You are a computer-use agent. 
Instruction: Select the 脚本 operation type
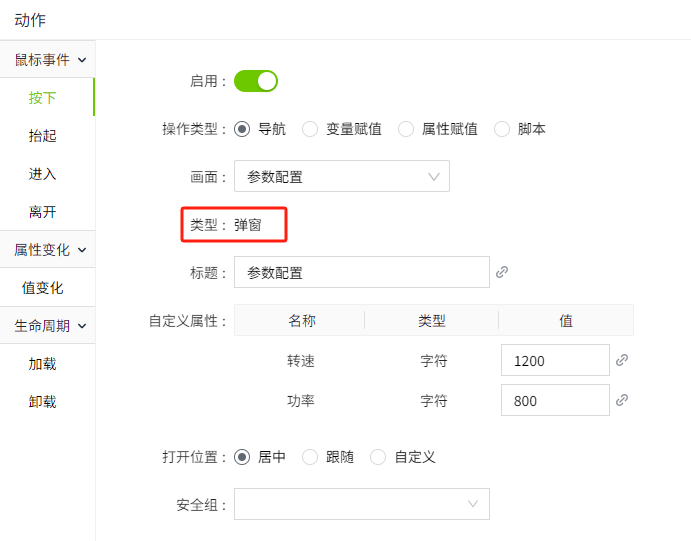pos(502,129)
